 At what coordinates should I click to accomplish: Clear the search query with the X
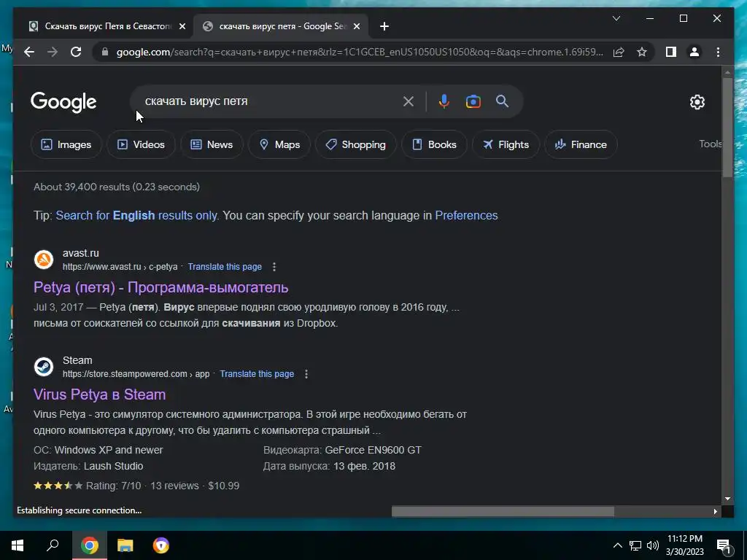pyautogui.click(x=409, y=101)
